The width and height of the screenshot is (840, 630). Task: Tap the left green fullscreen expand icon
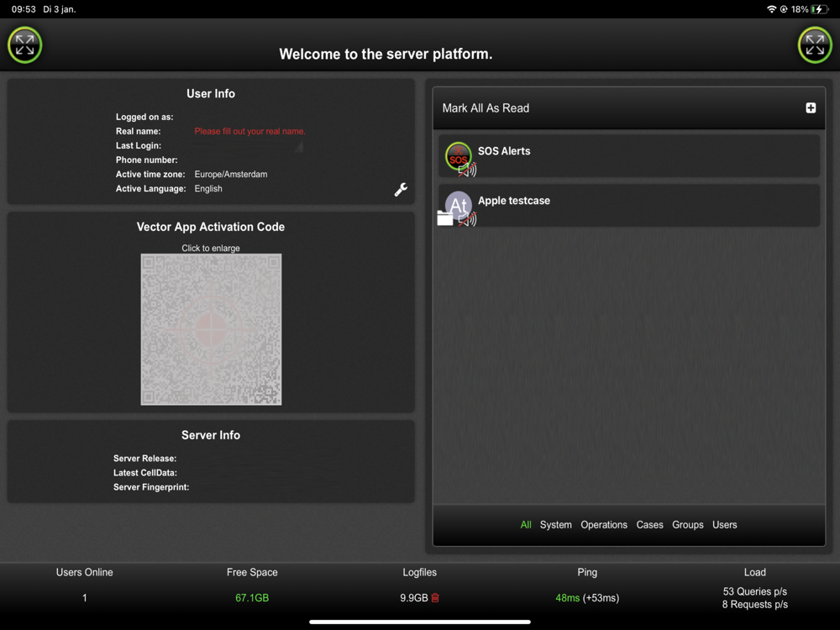tap(24, 45)
